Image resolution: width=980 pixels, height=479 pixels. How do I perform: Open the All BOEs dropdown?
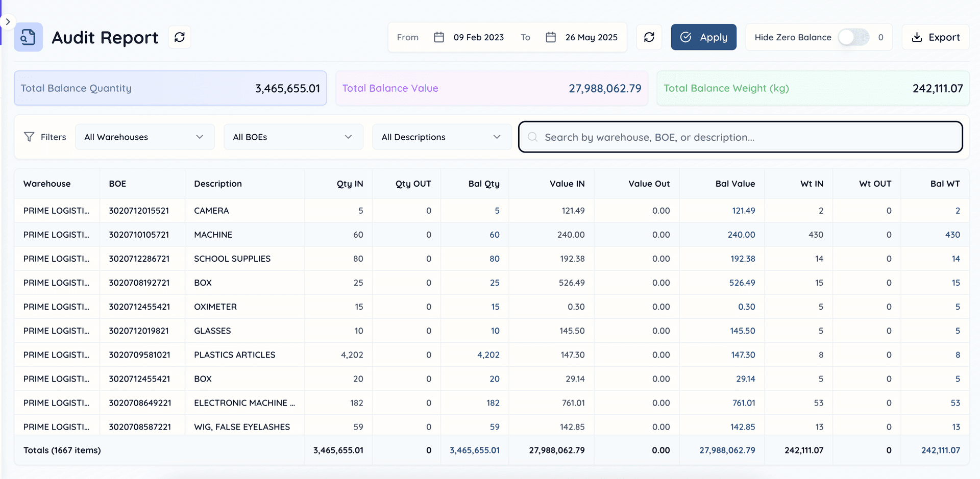coord(293,137)
